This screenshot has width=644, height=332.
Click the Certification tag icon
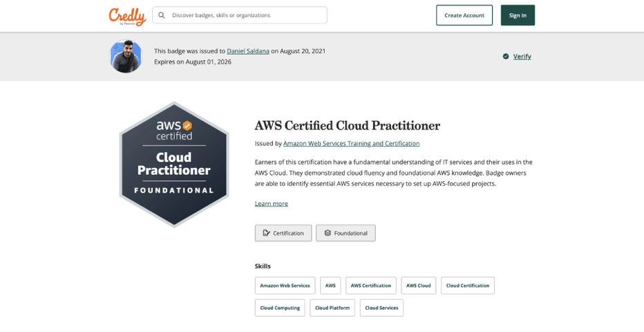pyautogui.click(x=267, y=233)
